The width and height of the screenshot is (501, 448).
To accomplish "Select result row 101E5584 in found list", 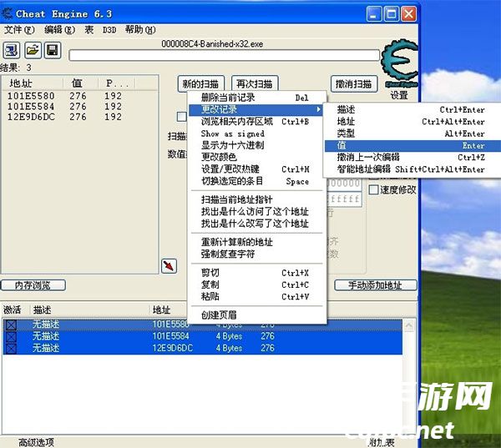I will 79,106.
